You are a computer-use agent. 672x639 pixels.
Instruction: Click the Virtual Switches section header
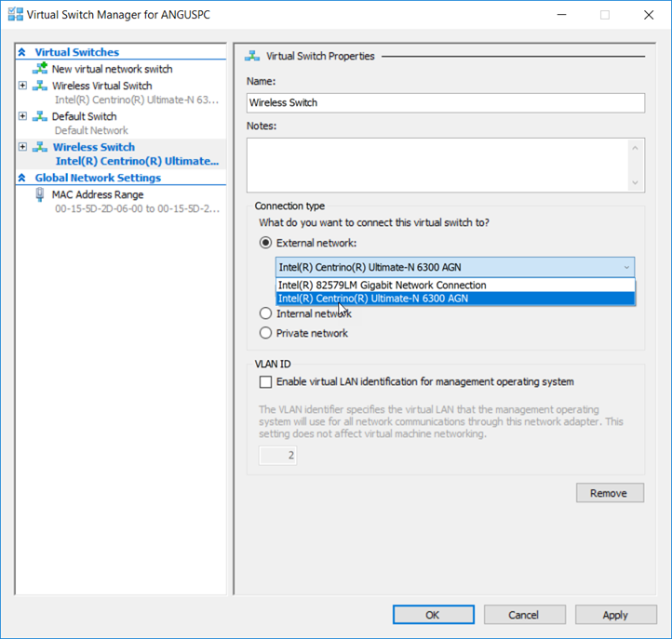pyautogui.click(x=77, y=52)
